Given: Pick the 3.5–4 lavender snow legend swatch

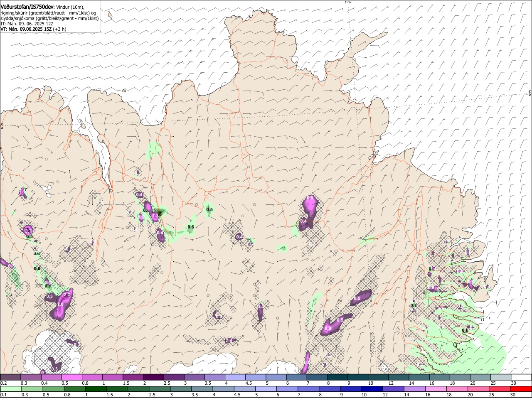Looking at the screenshot, I should (215, 377).
